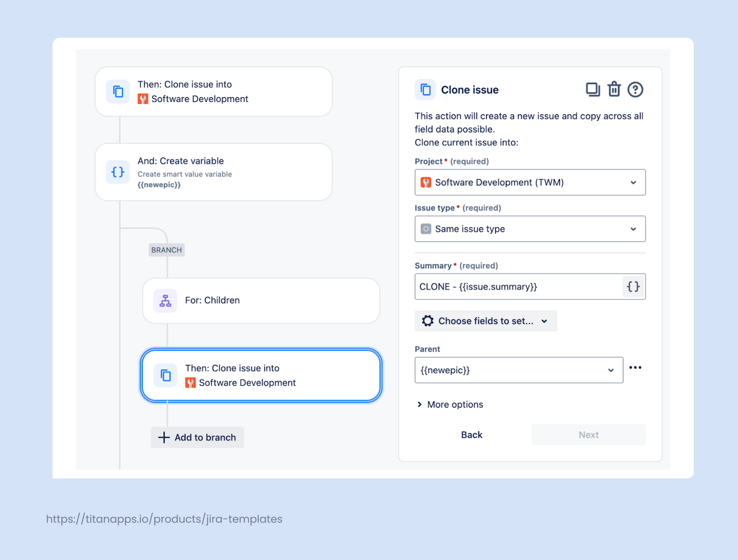
Task: Click the duplicate component icon near the trash
Action: (592, 89)
